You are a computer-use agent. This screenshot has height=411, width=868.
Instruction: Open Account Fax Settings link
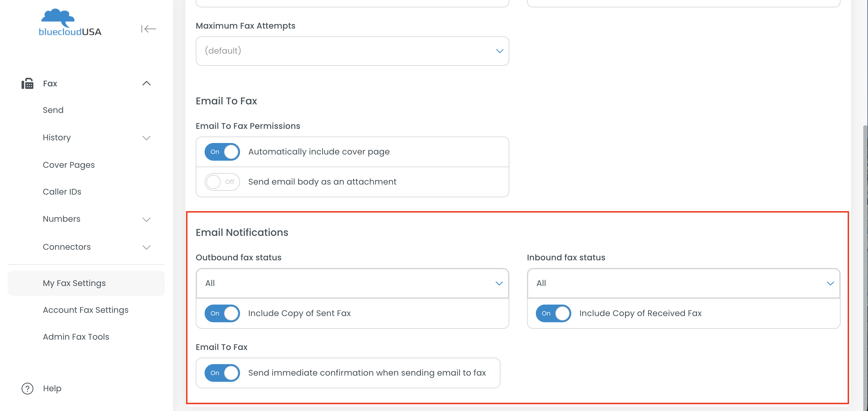(x=86, y=310)
